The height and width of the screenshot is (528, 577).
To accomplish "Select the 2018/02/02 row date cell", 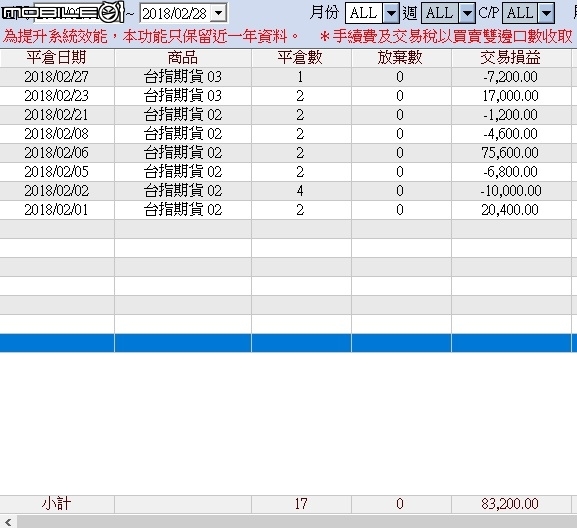I will coord(57,191).
